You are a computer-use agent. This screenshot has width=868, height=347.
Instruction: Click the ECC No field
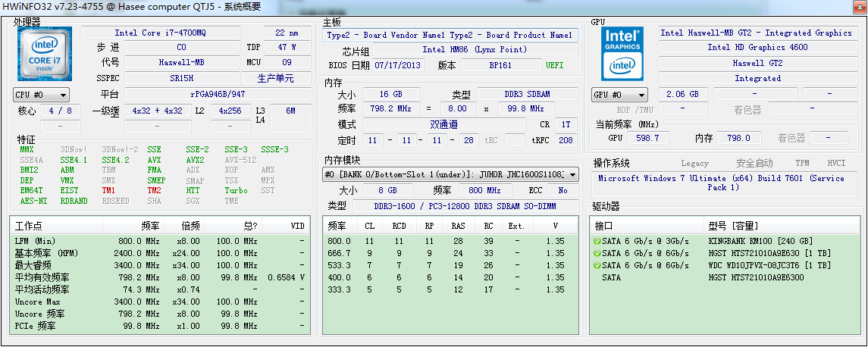click(x=563, y=190)
